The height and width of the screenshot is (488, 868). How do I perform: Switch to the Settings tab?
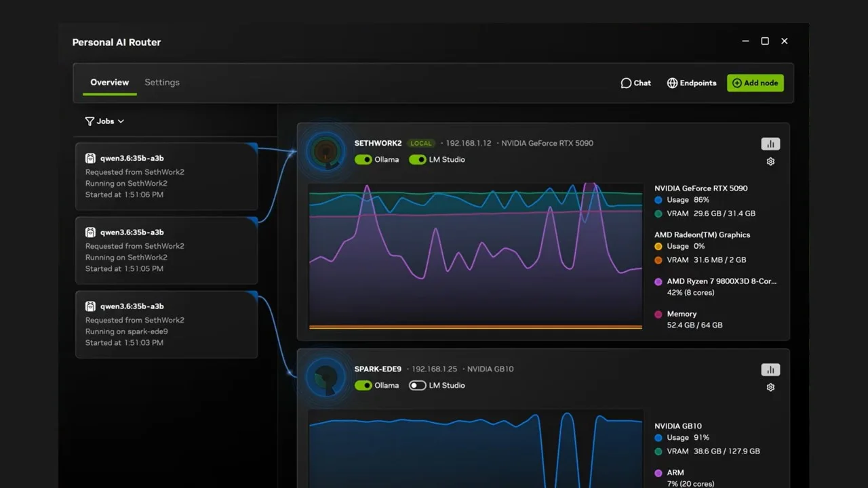(162, 83)
